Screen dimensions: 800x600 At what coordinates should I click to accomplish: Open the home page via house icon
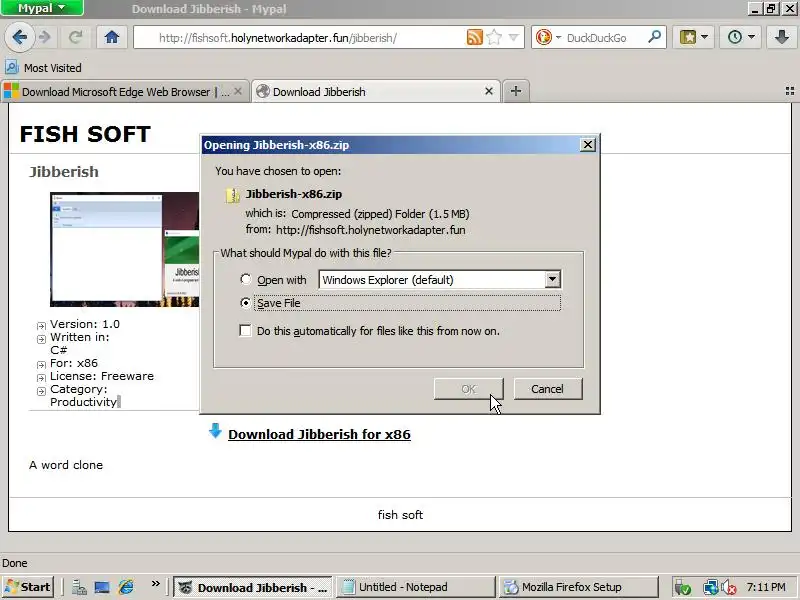click(x=112, y=37)
